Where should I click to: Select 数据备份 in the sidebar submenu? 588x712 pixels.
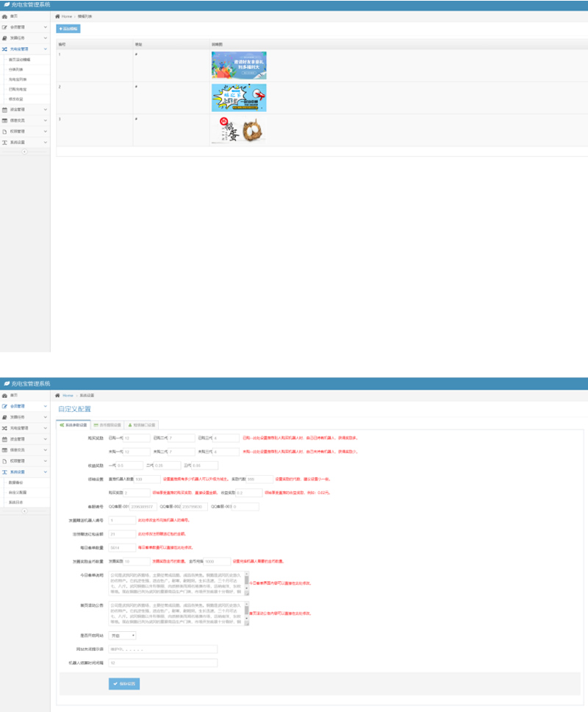pos(16,483)
